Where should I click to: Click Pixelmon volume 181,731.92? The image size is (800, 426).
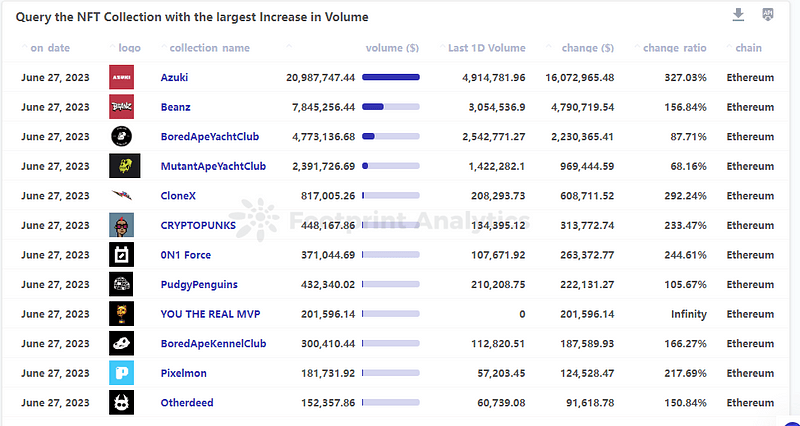(x=327, y=373)
